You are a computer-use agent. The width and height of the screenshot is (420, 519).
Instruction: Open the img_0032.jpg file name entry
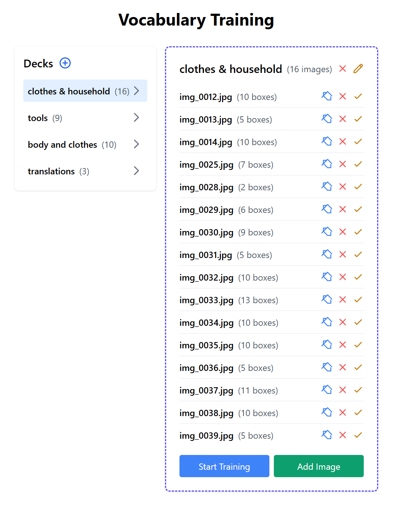pos(206,278)
